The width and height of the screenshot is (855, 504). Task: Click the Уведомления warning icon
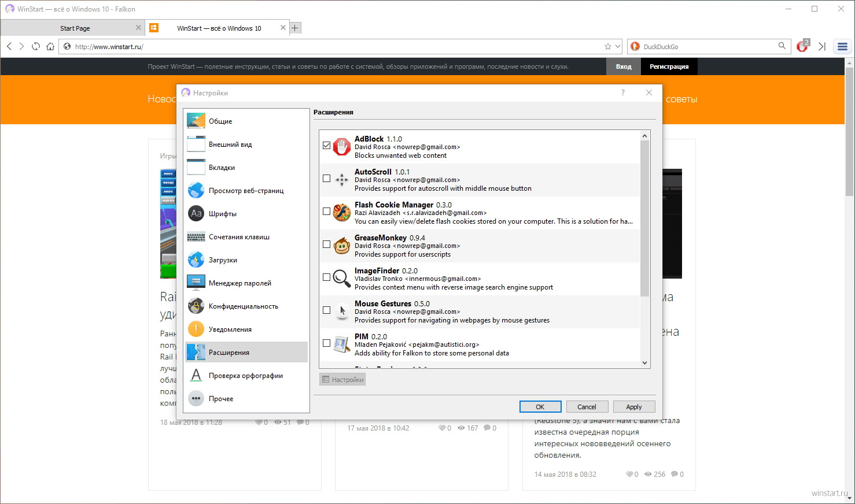click(196, 329)
